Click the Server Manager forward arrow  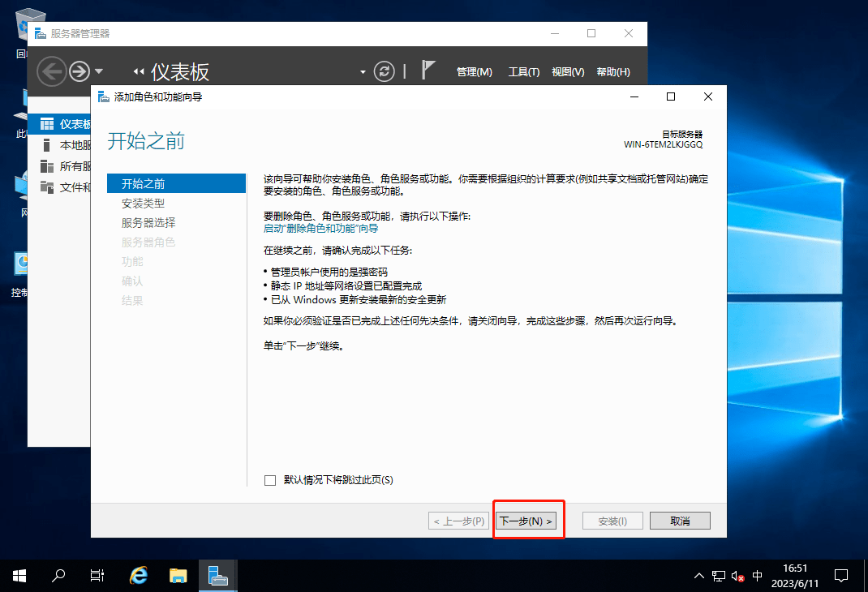79,71
